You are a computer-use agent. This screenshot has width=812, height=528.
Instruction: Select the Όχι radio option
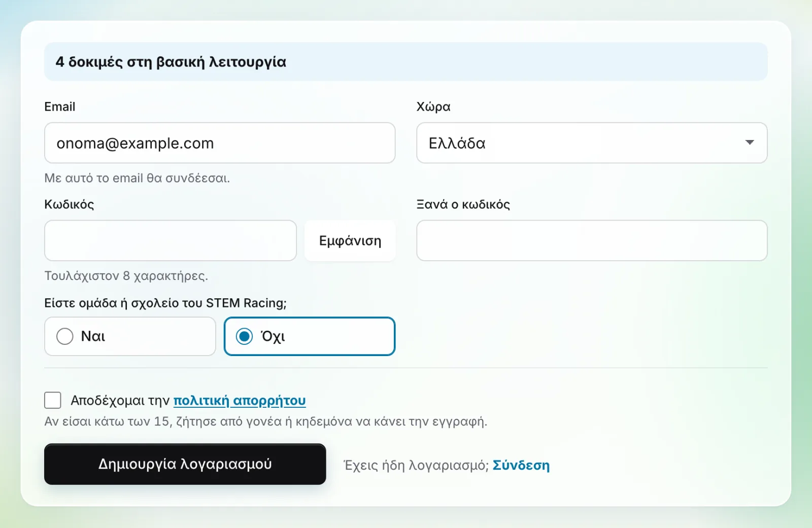310,336
